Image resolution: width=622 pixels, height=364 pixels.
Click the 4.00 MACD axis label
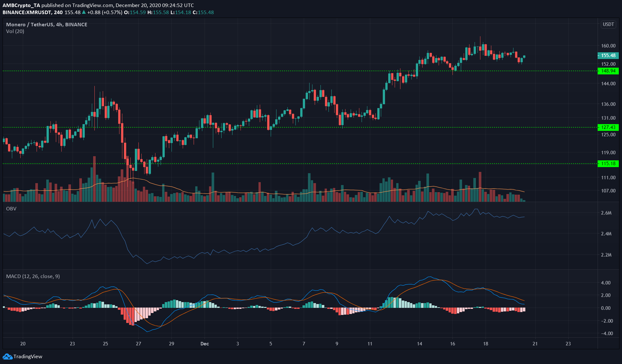pos(606,283)
